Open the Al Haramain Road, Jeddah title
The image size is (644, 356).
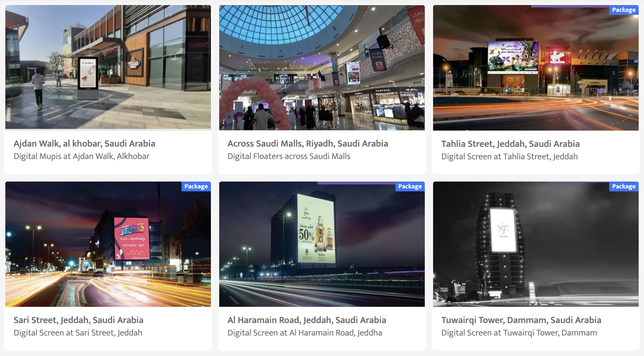coord(307,320)
